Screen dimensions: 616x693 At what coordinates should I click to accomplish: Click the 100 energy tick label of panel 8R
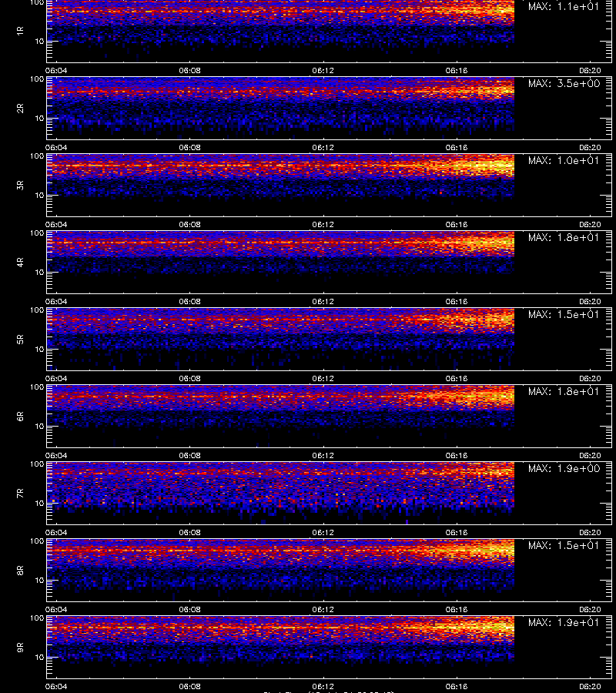(x=37, y=541)
